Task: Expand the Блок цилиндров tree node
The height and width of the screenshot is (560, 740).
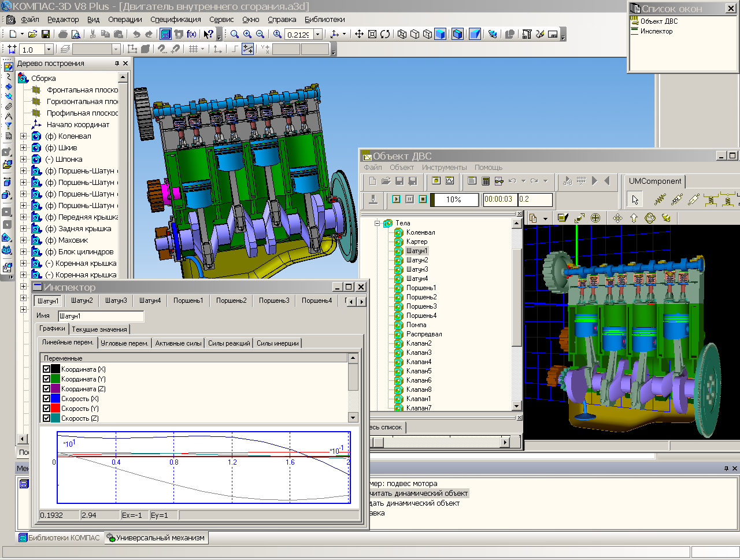Action: [x=24, y=252]
